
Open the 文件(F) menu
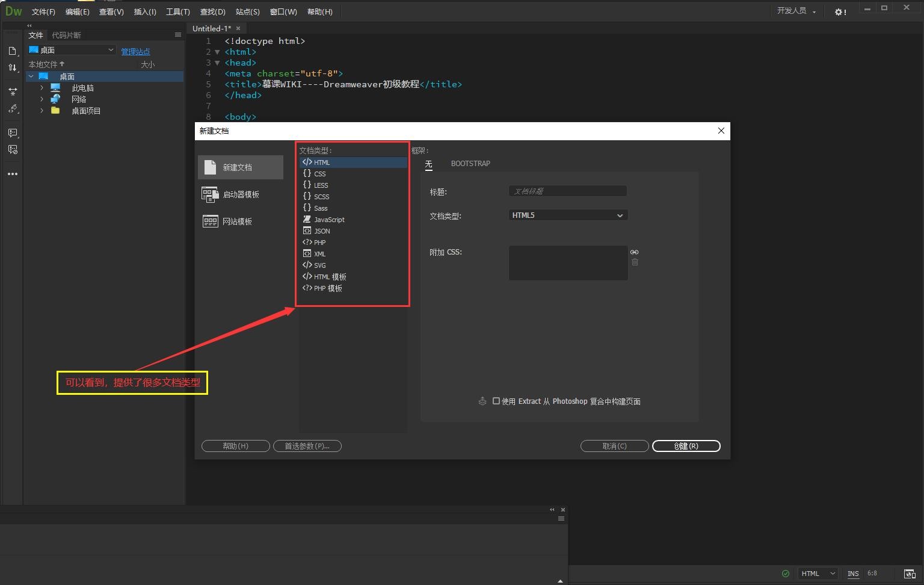point(43,11)
